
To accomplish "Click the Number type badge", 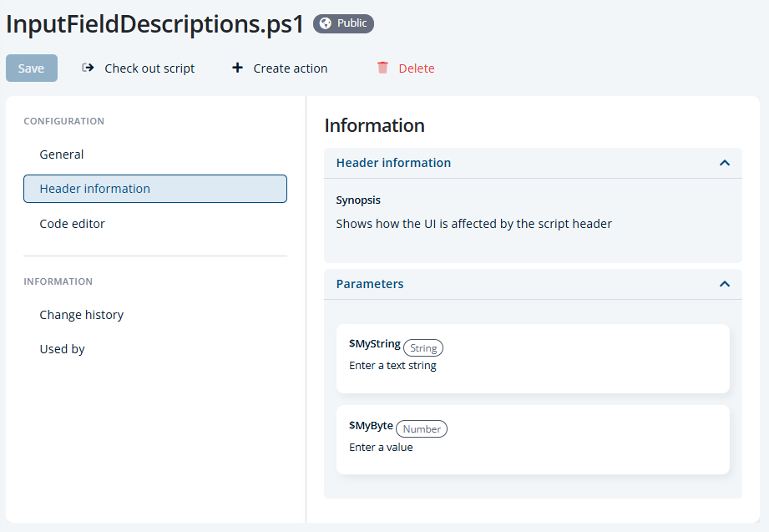I will [x=422, y=428].
